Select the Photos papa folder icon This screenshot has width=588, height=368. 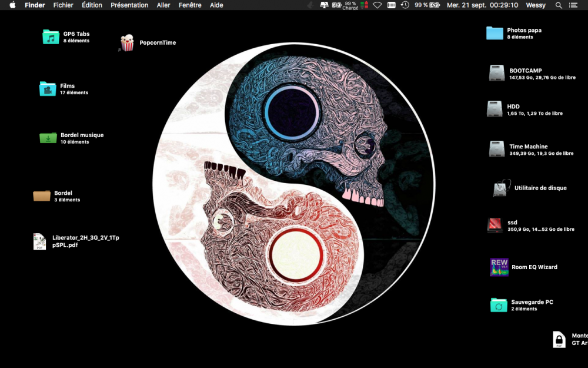click(x=495, y=33)
